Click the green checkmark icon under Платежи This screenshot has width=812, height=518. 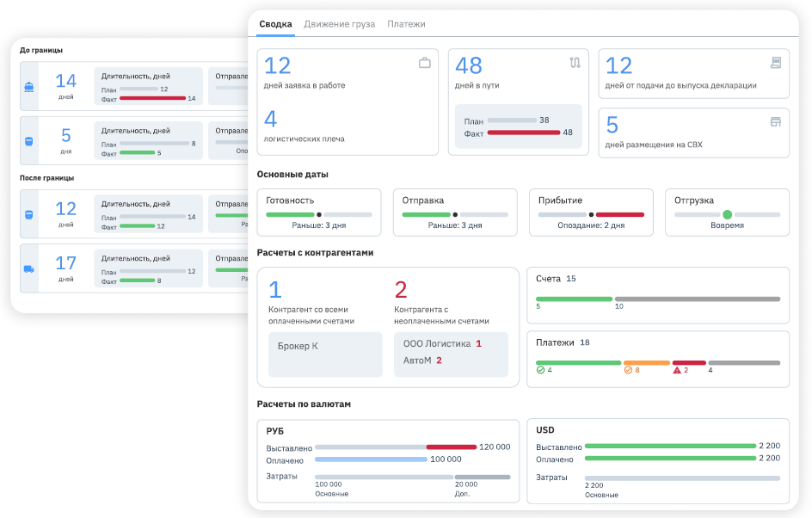(x=541, y=370)
